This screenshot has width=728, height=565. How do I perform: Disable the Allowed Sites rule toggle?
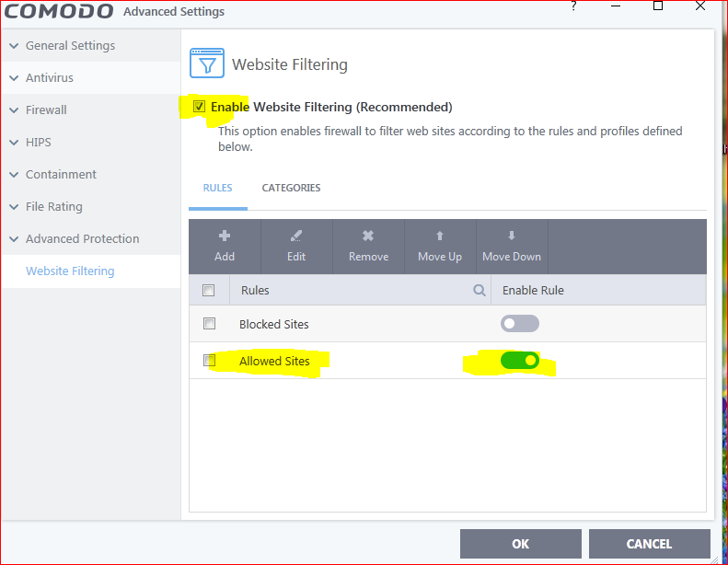pyautogui.click(x=519, y=361)
